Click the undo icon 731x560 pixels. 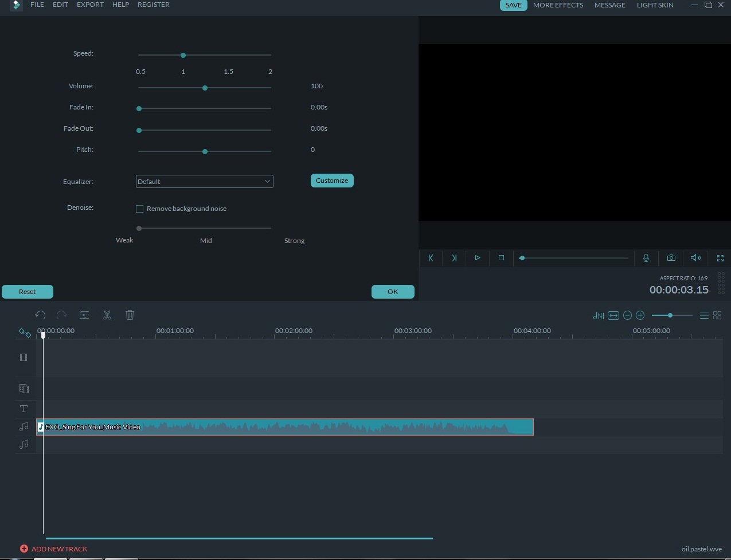click(40, 315)
